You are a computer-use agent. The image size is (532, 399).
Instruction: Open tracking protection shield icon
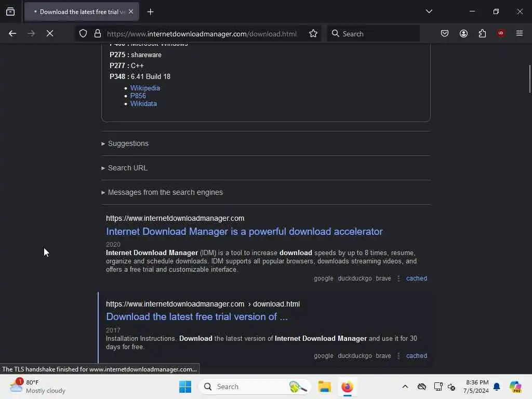(83, 34)
